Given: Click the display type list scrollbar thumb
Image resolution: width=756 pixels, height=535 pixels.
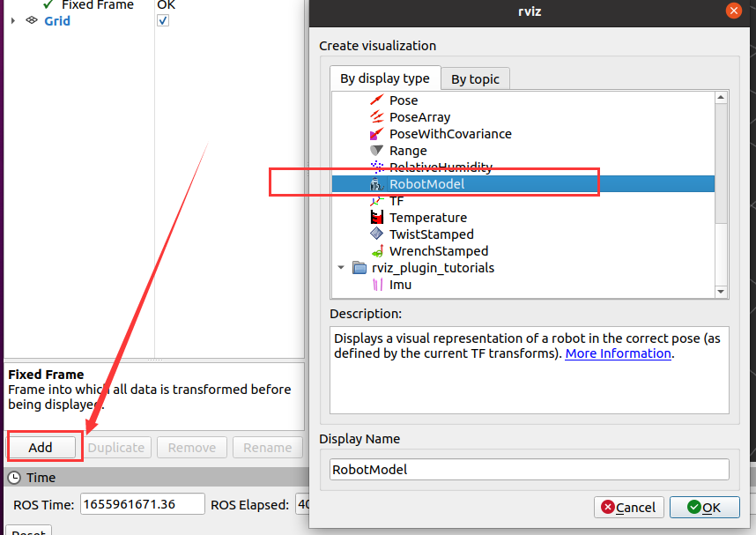Looking at the screenshot, I should pos(721,163).
